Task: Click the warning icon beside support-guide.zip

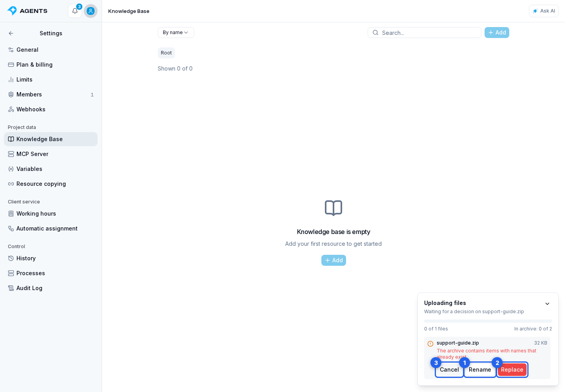Action: pyautogui.click(x=430, y=344)
